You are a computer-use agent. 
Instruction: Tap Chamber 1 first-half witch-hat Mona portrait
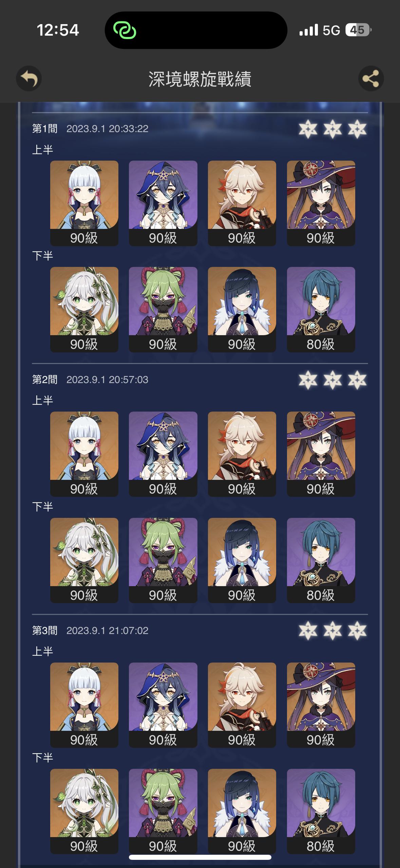321,203
